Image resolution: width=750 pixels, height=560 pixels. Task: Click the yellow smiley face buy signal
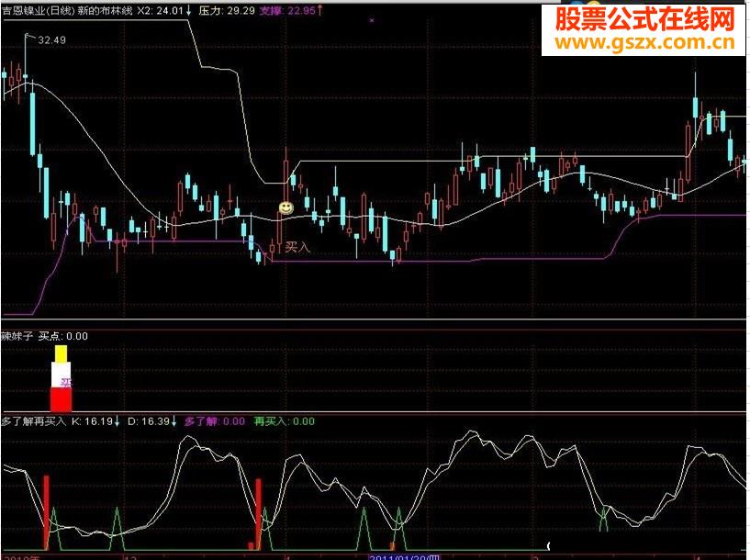286,208
